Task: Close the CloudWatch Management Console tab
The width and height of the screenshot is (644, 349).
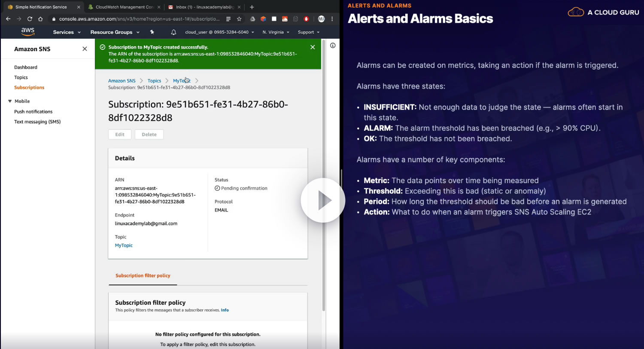Action: (x=159, y=7)
